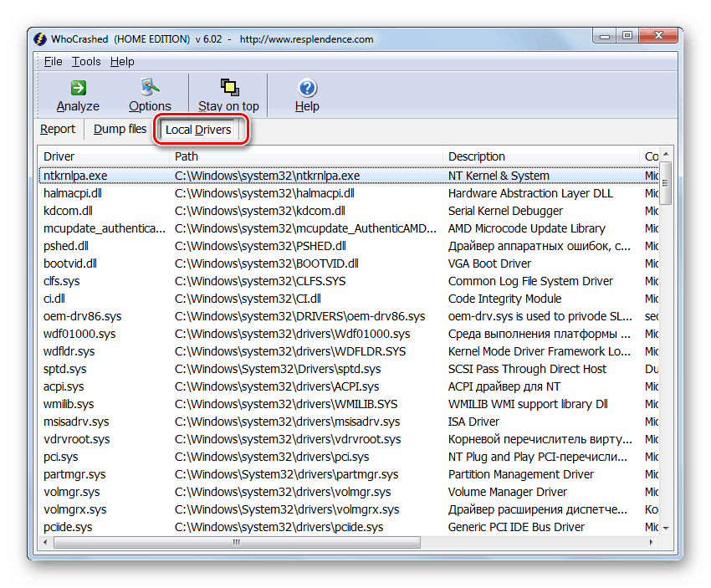
Task: Select the ntkrnlpa.exe driver row
Action: pyautogui.click(x=349, y=176)
